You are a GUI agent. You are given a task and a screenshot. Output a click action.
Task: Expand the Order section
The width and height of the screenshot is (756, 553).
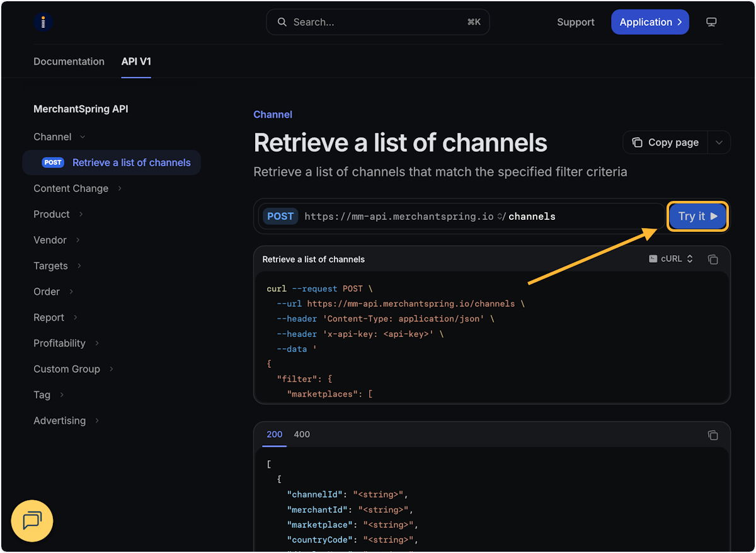point(54,292)
